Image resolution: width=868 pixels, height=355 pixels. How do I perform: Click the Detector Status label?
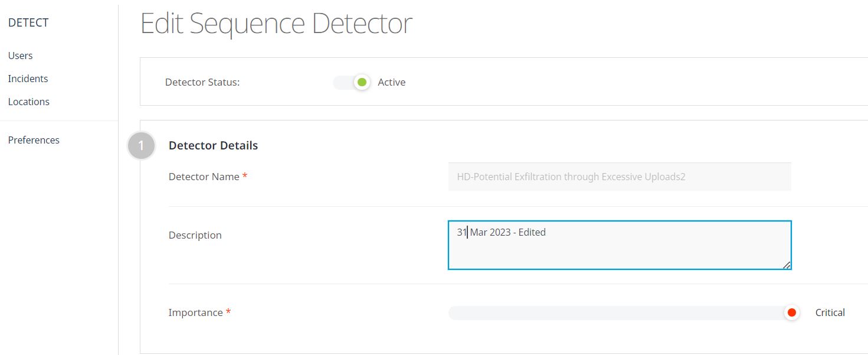pos(202,82)
